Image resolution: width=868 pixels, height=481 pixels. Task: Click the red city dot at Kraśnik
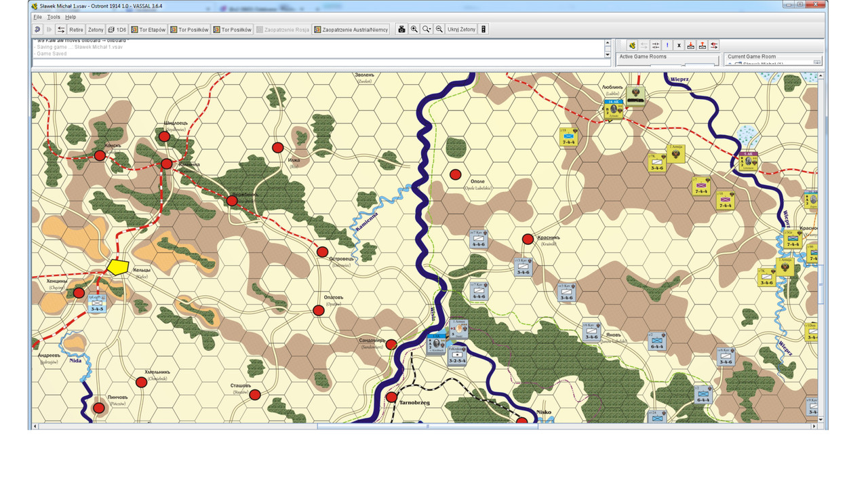point(528,239)
